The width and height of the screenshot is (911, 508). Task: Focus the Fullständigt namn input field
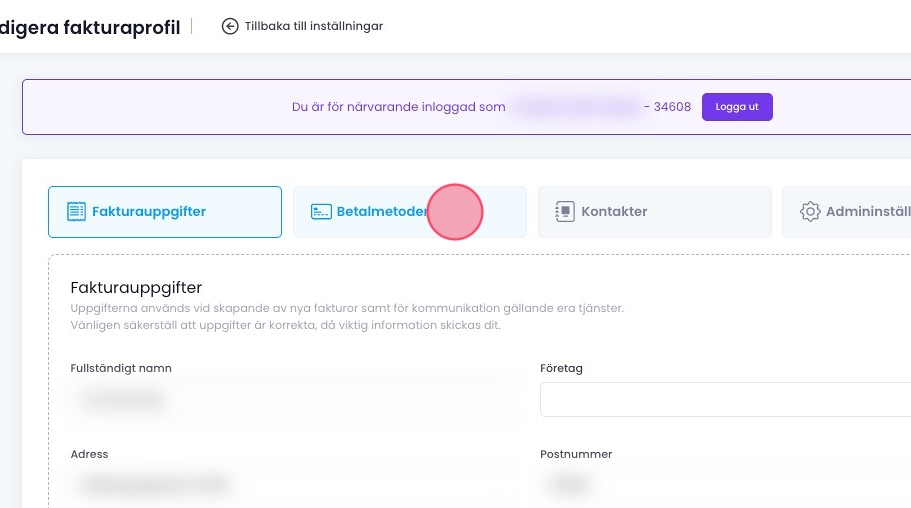(290, 400)
